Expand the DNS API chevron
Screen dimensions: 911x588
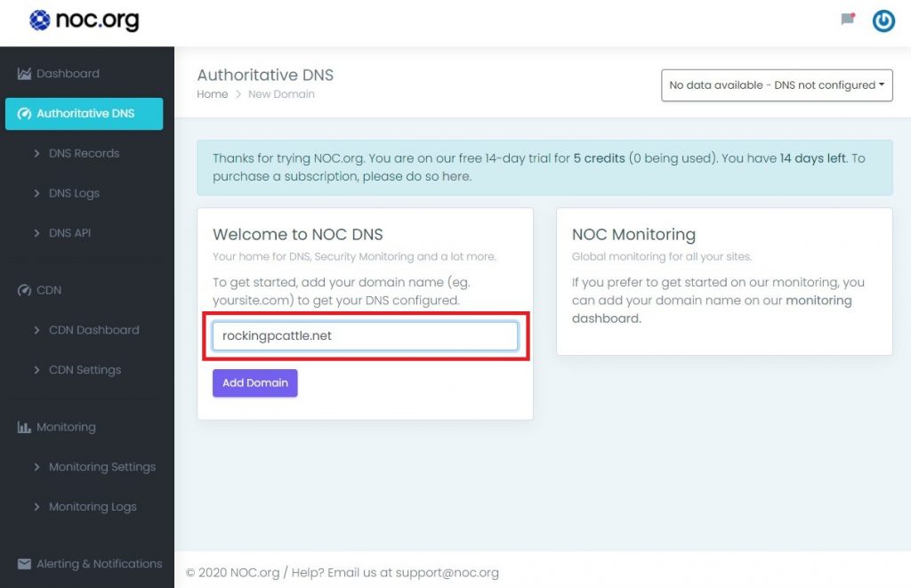(x=36, y=233)
